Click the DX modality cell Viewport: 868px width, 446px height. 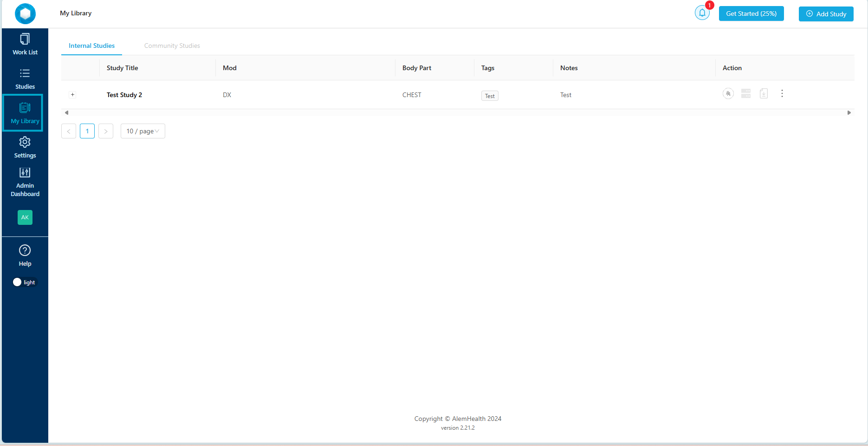pos(227,95)
